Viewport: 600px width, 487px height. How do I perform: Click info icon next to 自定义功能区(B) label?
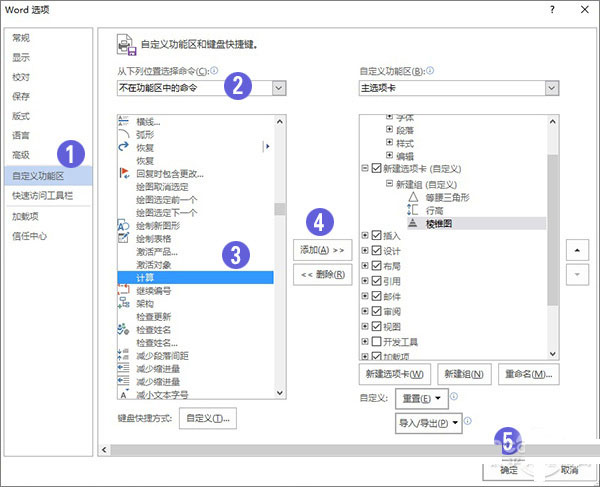coord(430,70)
